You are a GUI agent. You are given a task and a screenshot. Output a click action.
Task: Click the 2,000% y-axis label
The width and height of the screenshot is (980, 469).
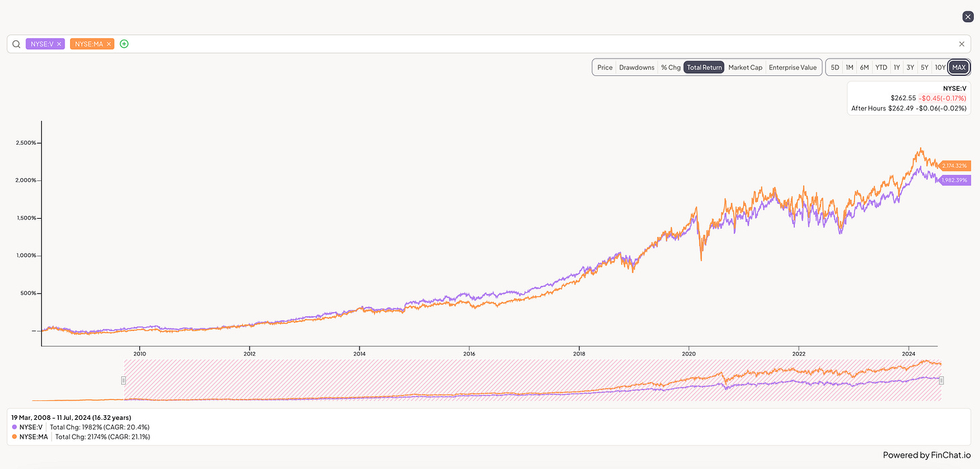pos(26,180)
